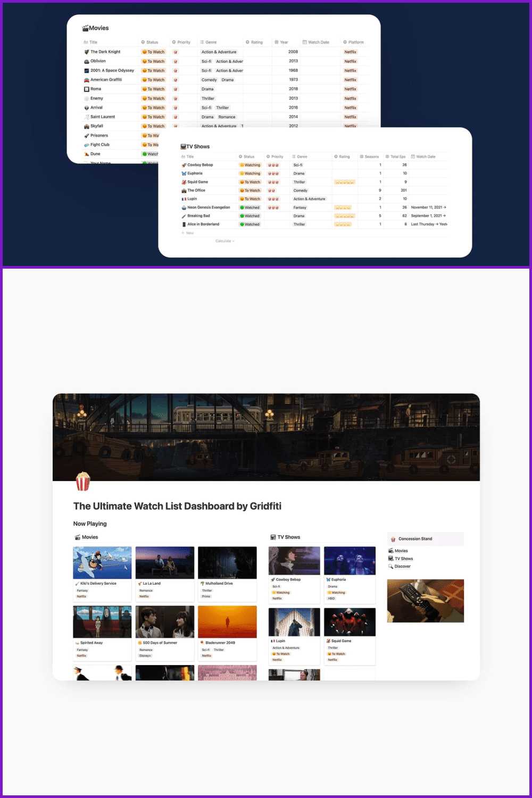Click the popcorn priority icon for The Dark Knight
Image resolution: width=532 pixels, height=798 pixels.
[176, 52]
